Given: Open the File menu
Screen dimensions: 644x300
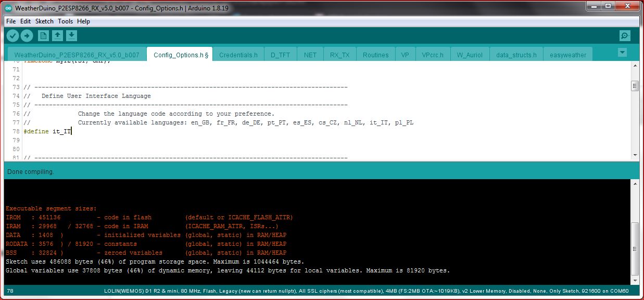Looking at the screenshot, I should tap(11, 21).
